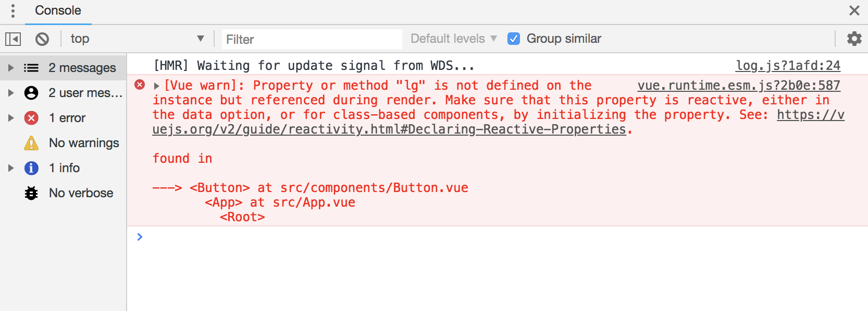This screenshot has width=868, height=311.
Task: Click the verbose bug icon
Action: coord(31,193)
